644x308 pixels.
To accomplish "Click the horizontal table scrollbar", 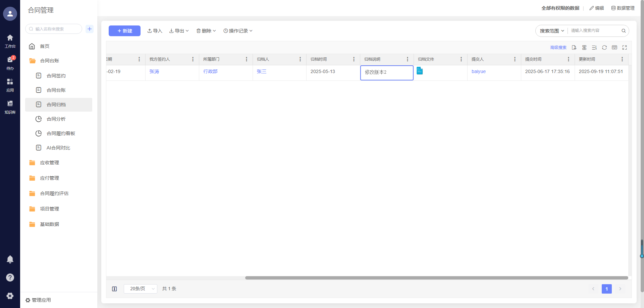I will pos(436,278).
